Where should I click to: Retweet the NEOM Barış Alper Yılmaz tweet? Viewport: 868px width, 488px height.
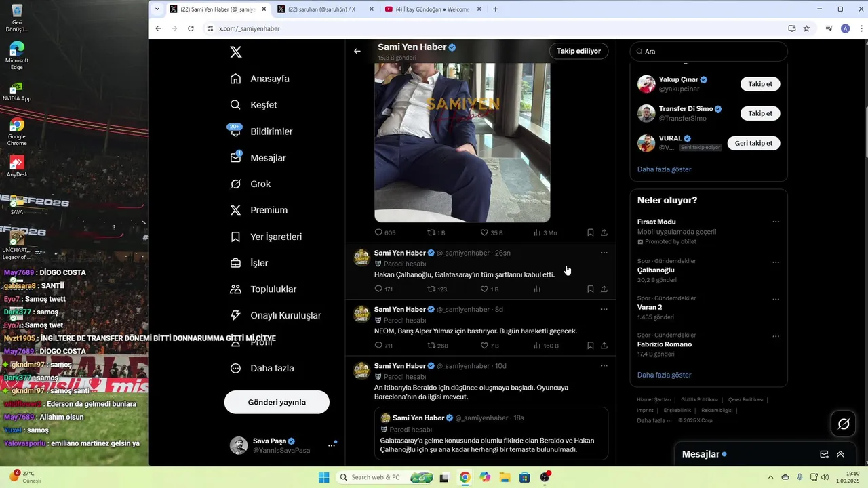pyautogui.click(x=437, y=346)
